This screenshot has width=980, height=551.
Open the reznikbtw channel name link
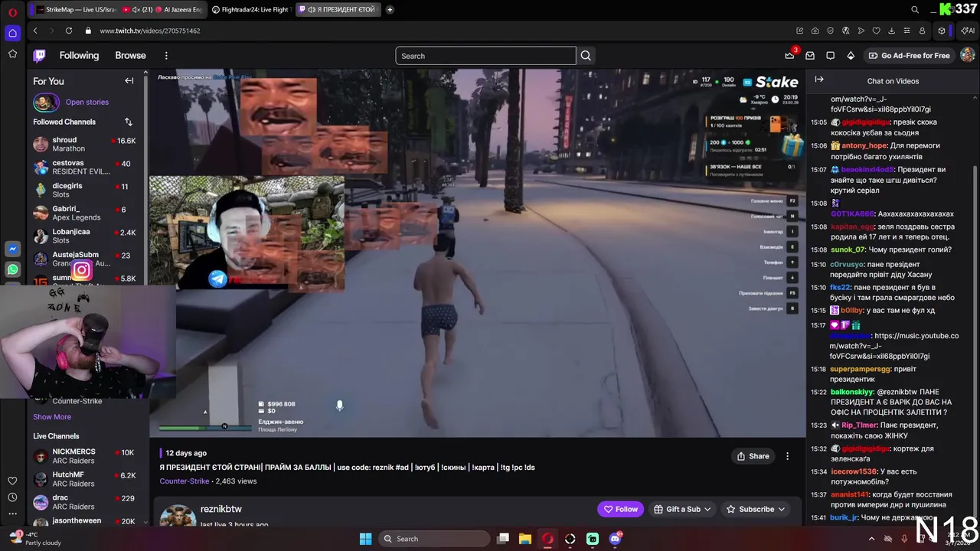point(221,509)
